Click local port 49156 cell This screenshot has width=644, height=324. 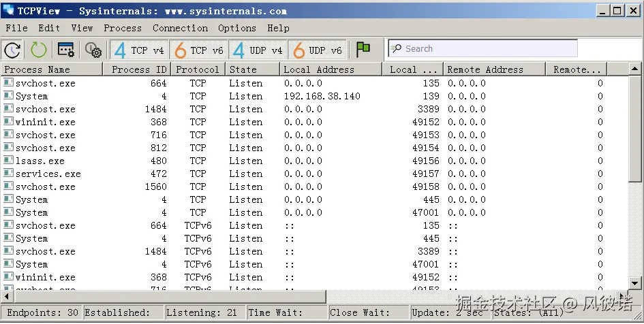click(426, 161)
